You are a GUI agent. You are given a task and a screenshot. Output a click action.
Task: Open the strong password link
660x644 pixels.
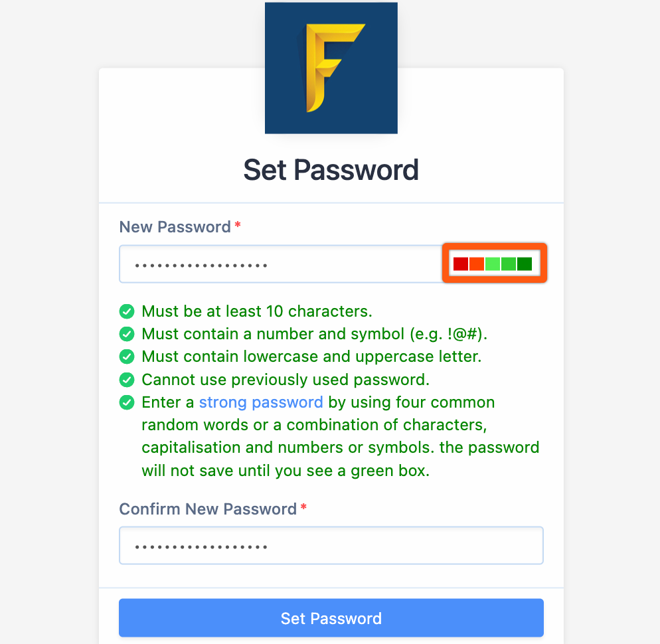coord(261,402)
